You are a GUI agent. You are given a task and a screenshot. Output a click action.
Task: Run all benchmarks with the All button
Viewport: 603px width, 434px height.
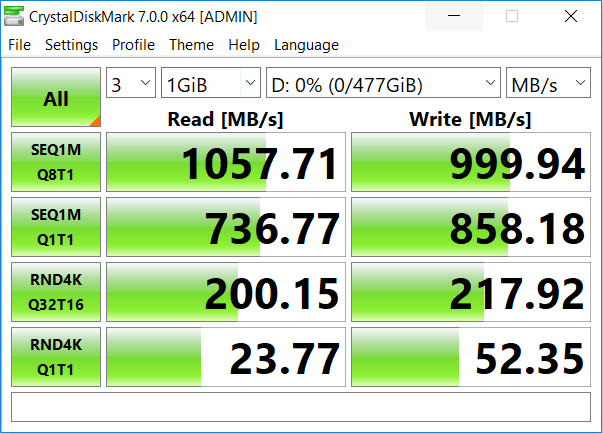point(56,98)
